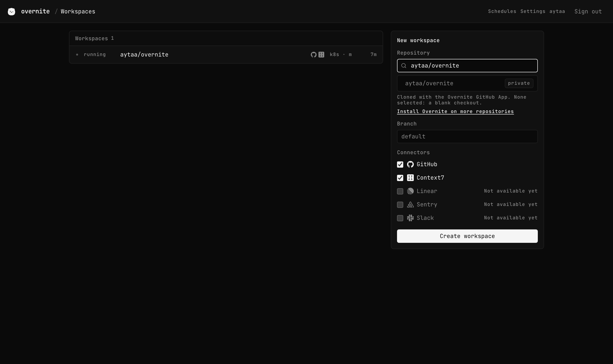
Task: Click the Context7 icon in the aytaa/overnite workspace row
Action: [321, 55]
